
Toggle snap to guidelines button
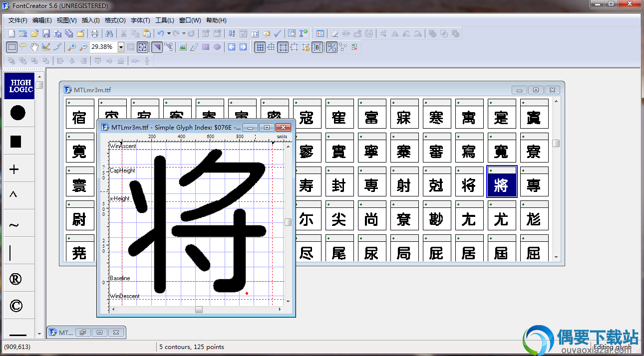295,47
